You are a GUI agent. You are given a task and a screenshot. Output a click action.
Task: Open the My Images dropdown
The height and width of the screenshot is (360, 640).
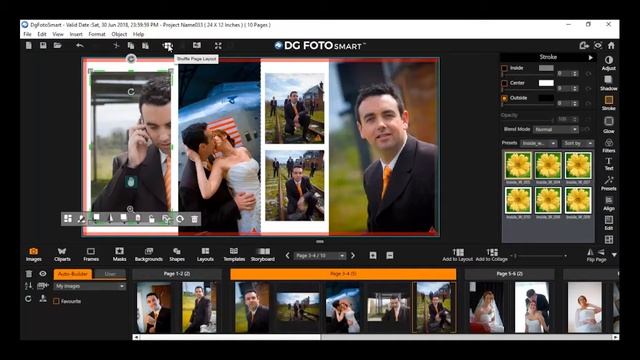coord(89,286)
